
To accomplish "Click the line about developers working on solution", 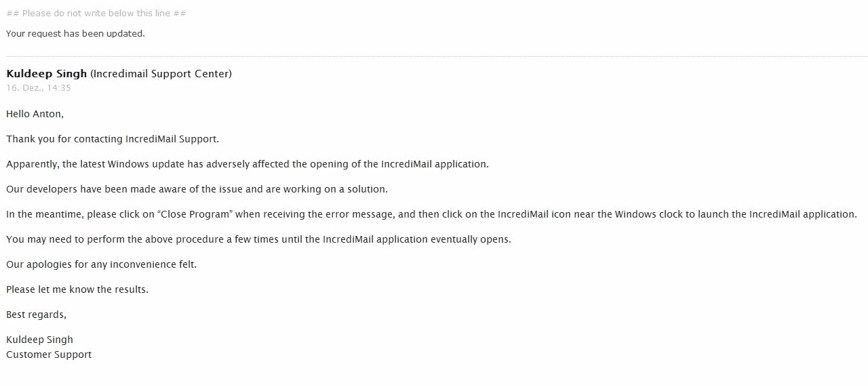I will 197,189.
